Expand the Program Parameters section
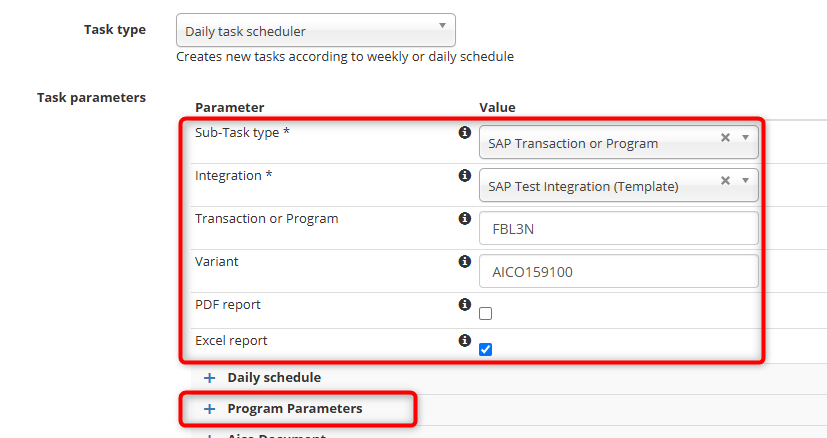Viewport: 827px width, 438px height. tap(210, 409)
